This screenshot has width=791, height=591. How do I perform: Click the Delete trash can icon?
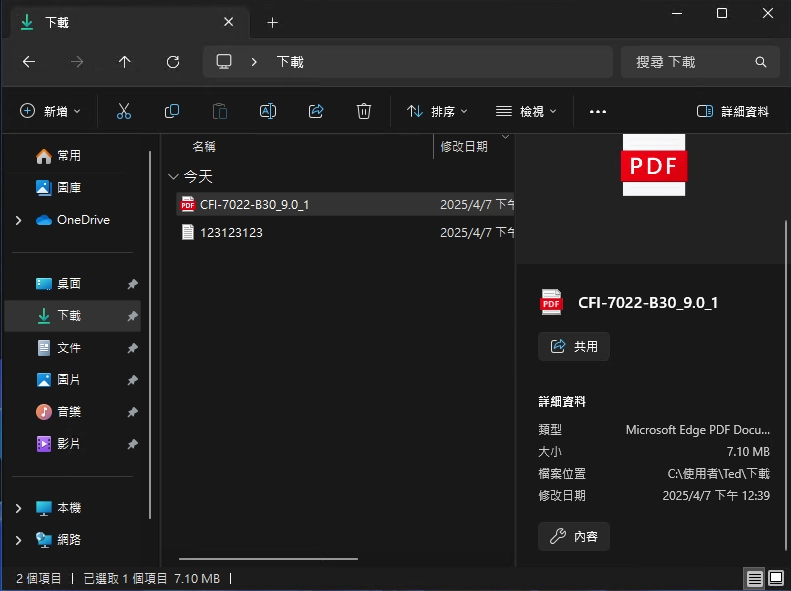pyautogui.click(x=364, y=111)
